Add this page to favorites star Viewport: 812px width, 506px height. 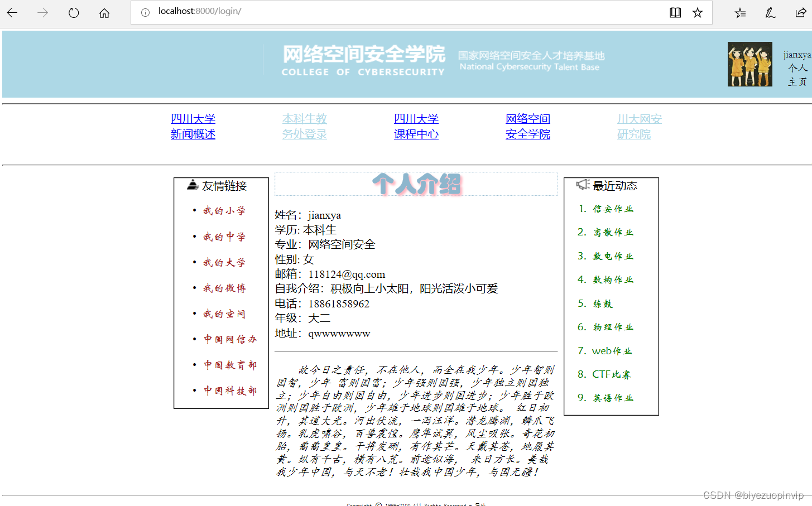point(698,12)
